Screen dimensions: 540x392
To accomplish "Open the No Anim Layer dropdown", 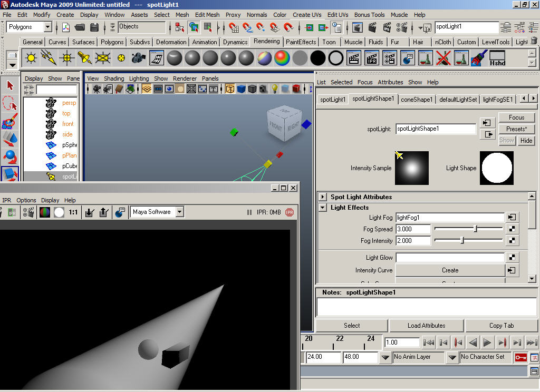I will pos(385,358).
